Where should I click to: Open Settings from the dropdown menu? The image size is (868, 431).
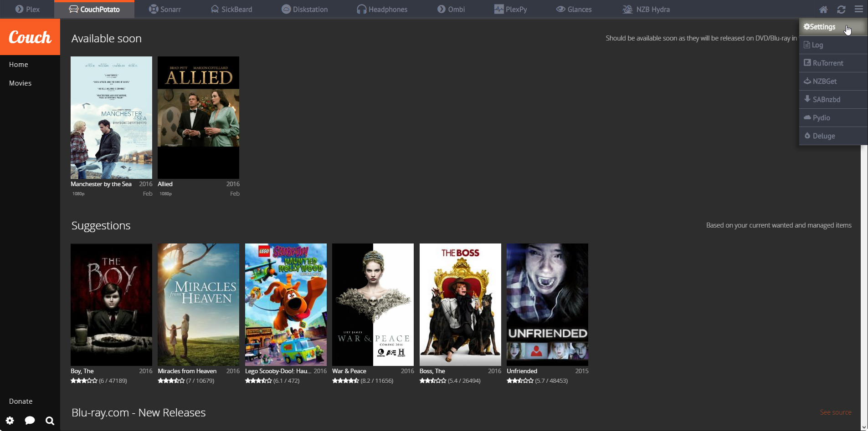coord(833,27)
